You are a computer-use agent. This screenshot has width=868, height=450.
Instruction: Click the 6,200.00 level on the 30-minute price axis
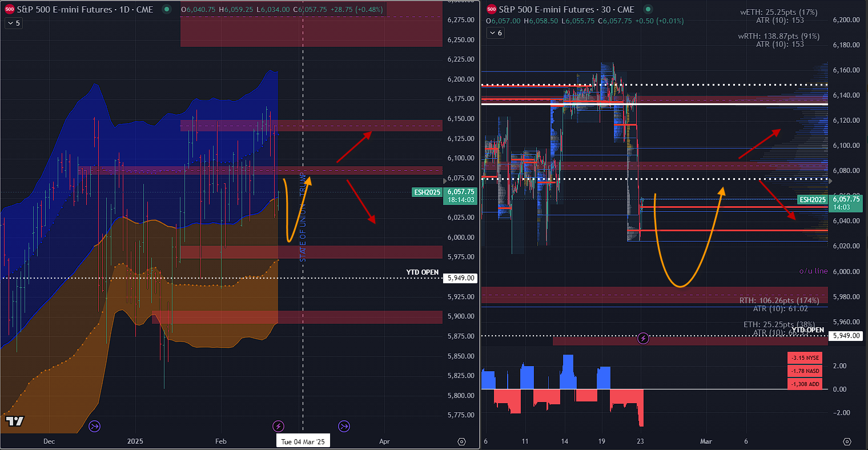[846, 20]
